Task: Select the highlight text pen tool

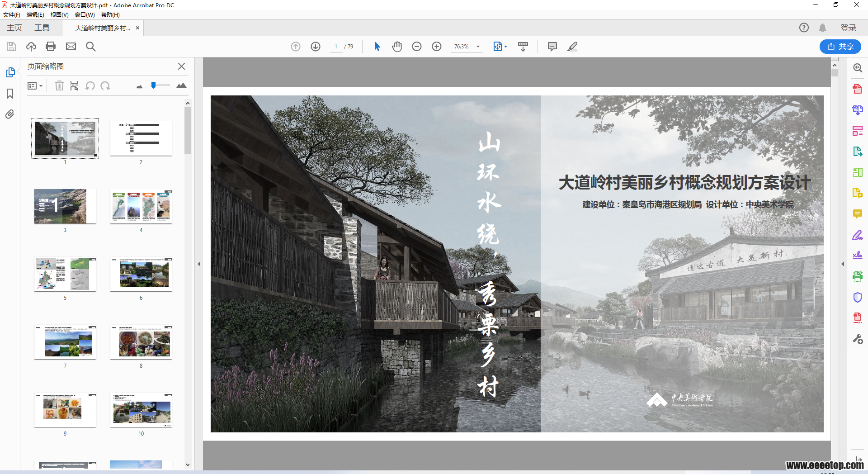Action: point(572,47)
